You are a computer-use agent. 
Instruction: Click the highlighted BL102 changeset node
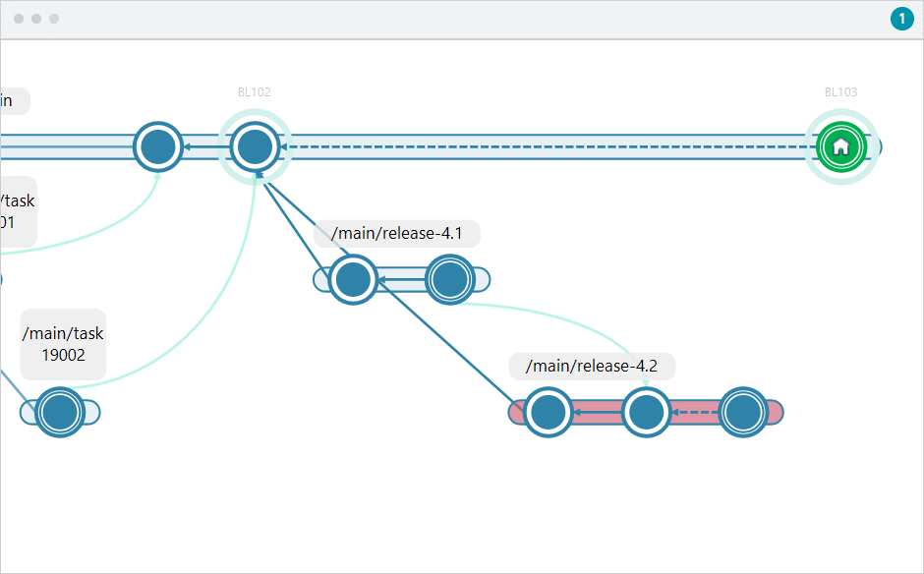pyautogui.click(x=254, y=146)
